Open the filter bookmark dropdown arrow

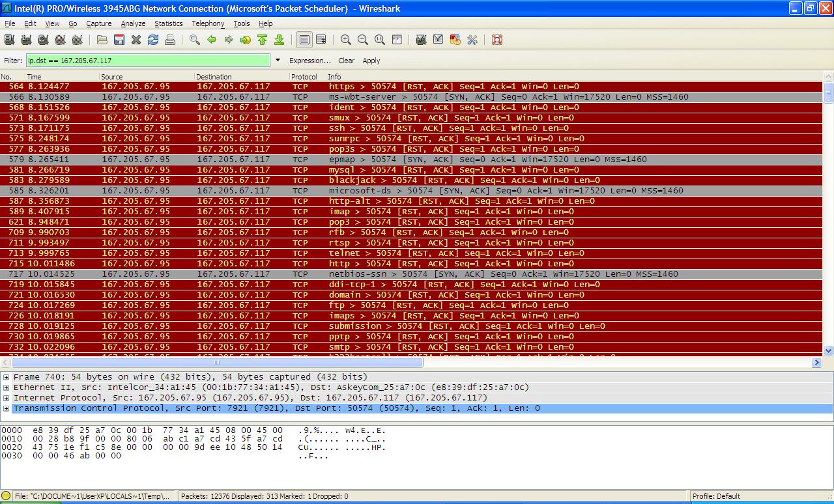pyautogui.click(x=278, y=60)
